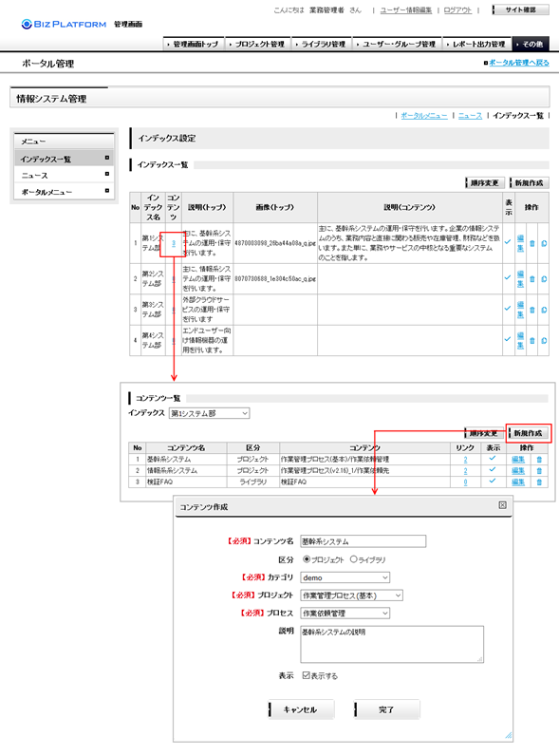Copy the 第1システム部 index row
The height and width of the screenshot is (756, 559).
point(544,243)
